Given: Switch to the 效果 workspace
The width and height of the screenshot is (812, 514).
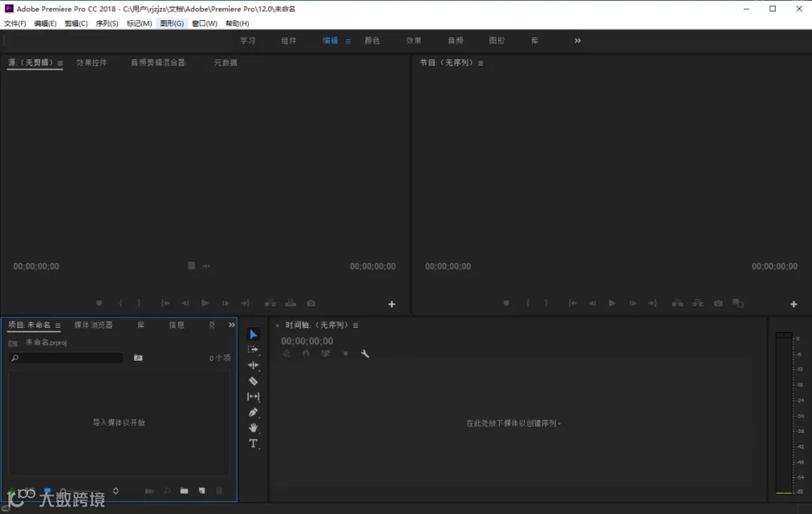Looking at the screenshot, I should pos(414,41).
